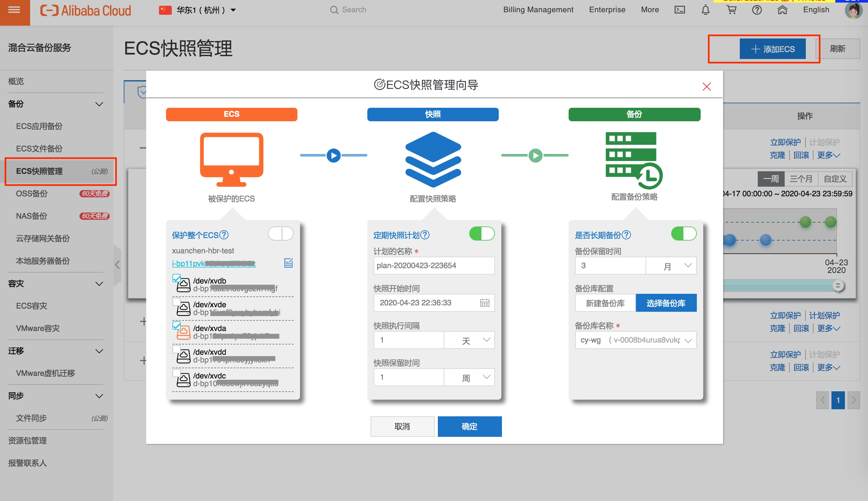Collapse the 容灾 sidebar section
The image size is (868, 501).
99,284
